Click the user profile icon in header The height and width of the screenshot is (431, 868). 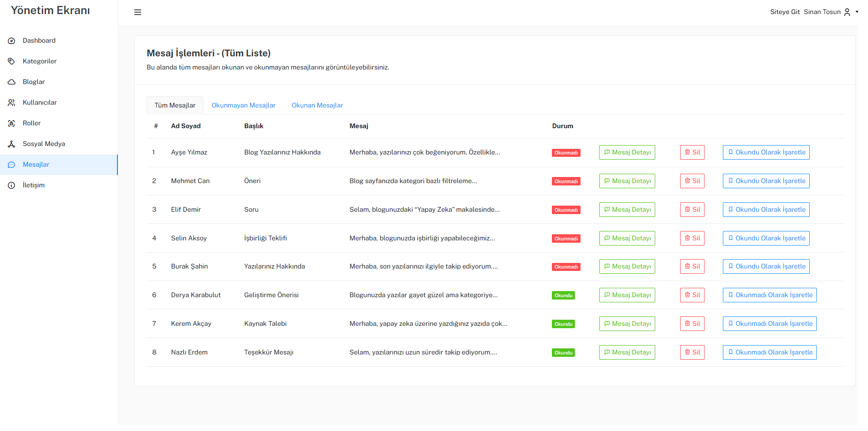tap(847, 12)
